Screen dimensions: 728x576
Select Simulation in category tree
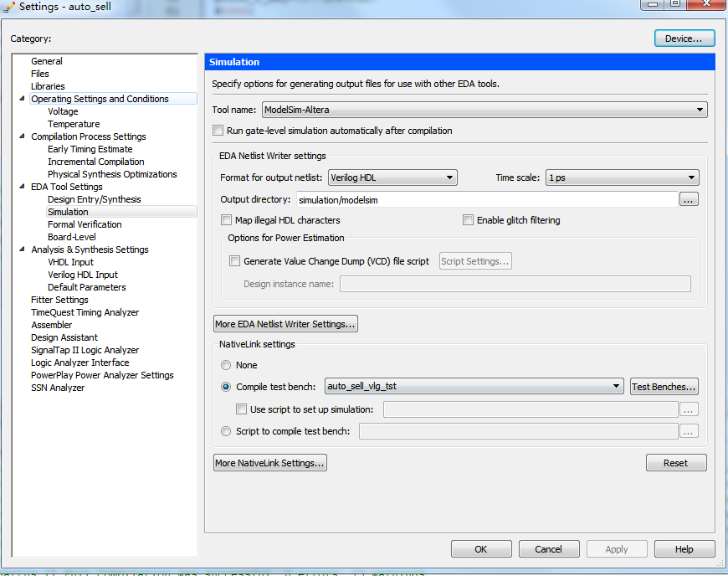pyautogui.click(x=68, y=211)
